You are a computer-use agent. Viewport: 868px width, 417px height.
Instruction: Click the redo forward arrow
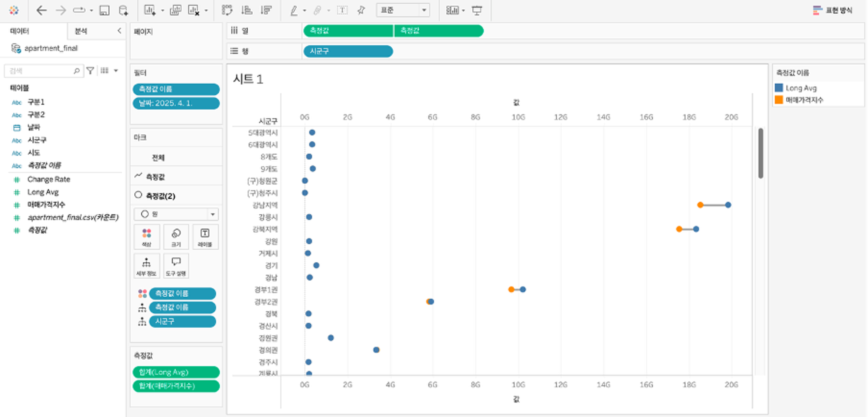(60, 11)
